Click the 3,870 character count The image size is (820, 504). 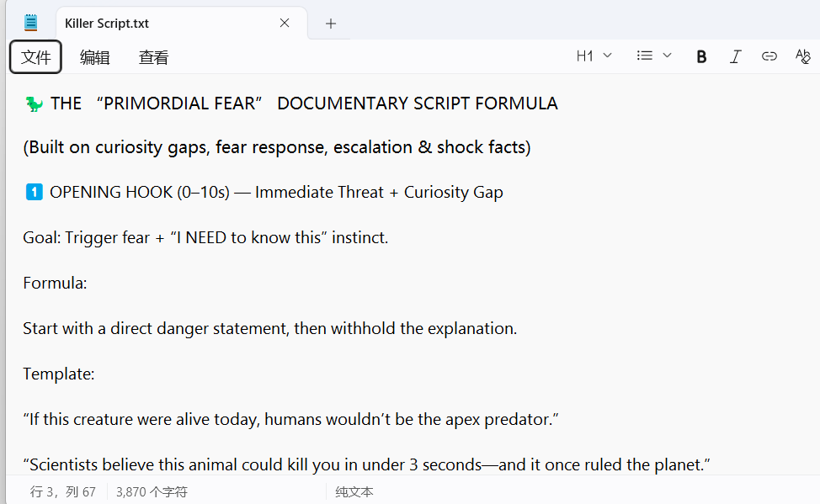[152, 491]
